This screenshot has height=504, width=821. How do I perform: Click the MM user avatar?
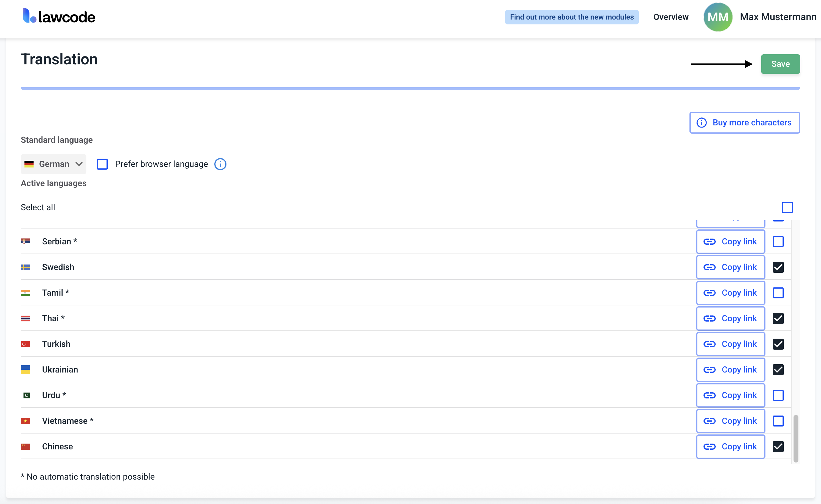pos(718,17)
